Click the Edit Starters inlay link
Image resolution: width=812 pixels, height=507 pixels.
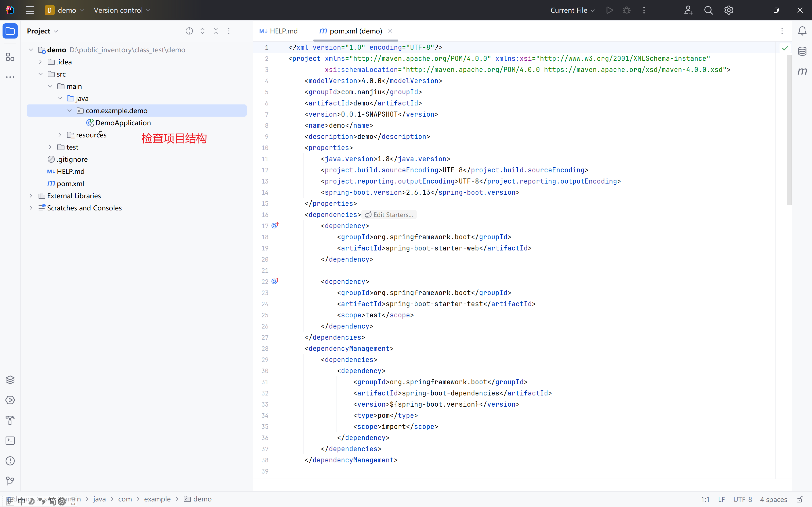point(389,215)
